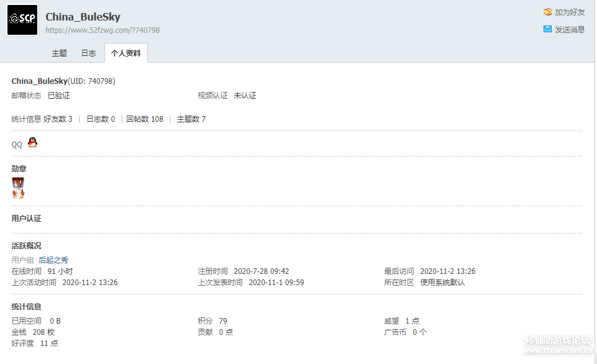This screenshot has width=597, height=364.
Task: Open the profile URL link under username
Action: pos(103,30)
